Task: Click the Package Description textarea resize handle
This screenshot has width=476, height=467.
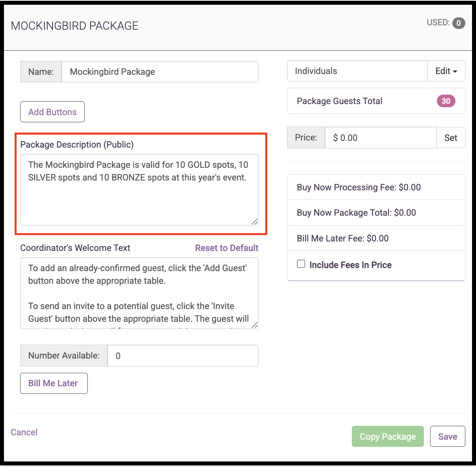Action: click(x=255, y=222)
